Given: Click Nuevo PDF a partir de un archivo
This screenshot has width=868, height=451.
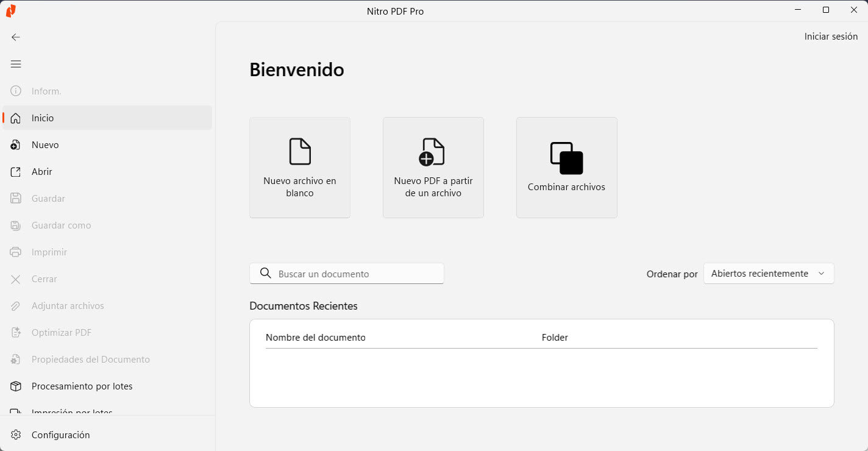Looking at the screenshot, I should click(433, 168).
